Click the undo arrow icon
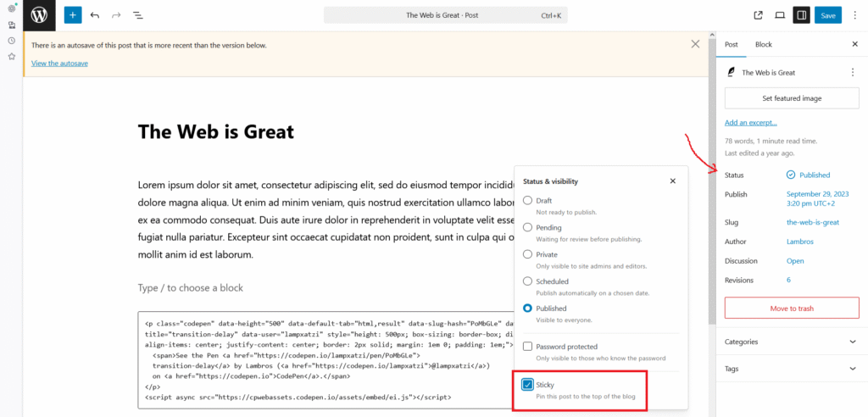This screenshot has width=868, height=417. (94, 15)
